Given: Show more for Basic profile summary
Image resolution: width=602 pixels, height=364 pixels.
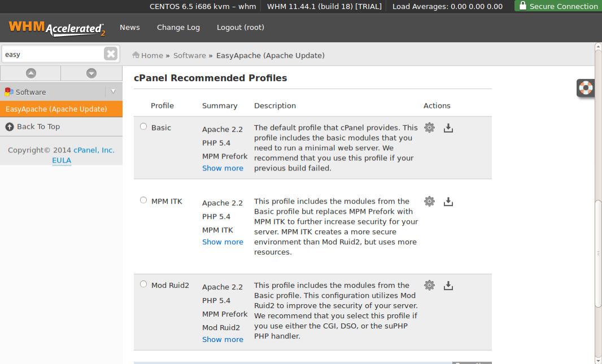Looking at the screenshot, I should [223, 168].
